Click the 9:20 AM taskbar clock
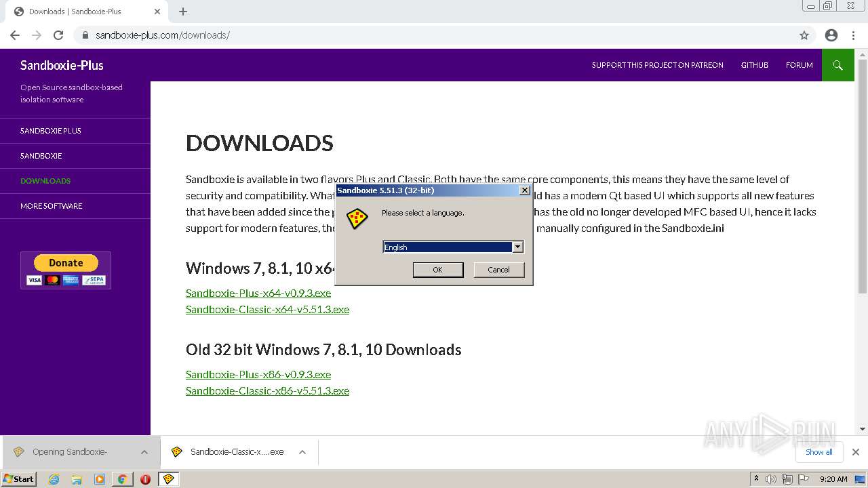This screenshot has width=868, height=488. pos(833,479)
